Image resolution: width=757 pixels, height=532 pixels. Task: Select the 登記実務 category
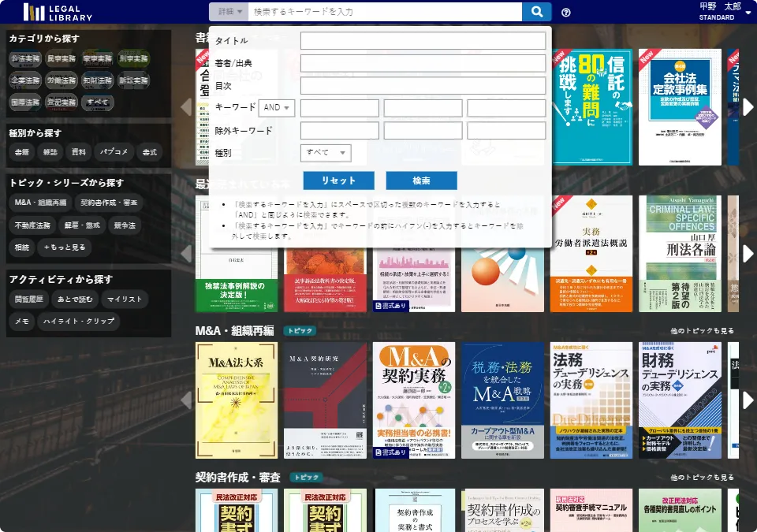click(62, 102)
